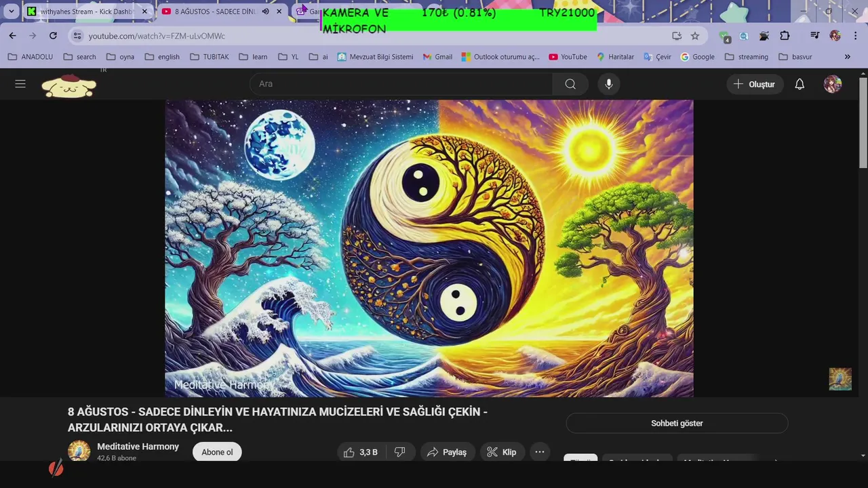Open Meditative Harmony channel name link
868x488 pixels.
[x=138, y=446]
